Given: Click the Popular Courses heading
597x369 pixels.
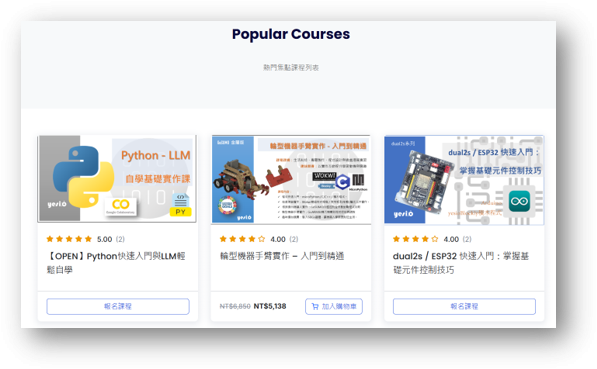Looking at the screenshot, I should click(291, 34).
